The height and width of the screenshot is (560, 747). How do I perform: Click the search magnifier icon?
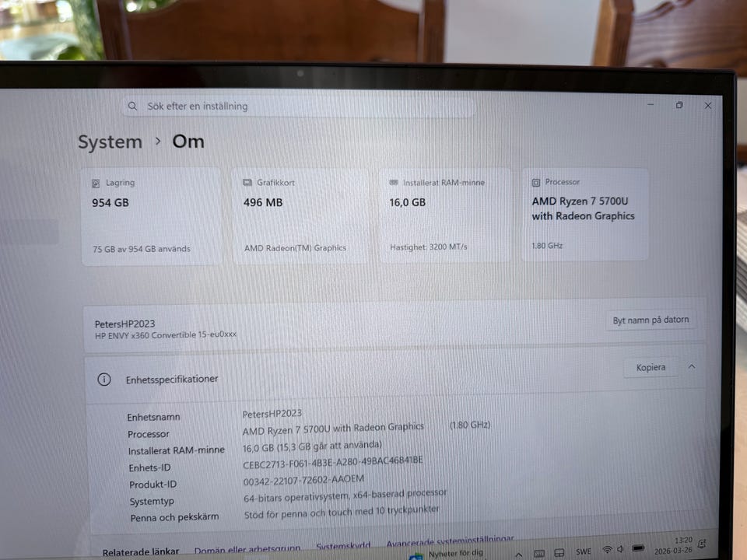coord(132,107)
